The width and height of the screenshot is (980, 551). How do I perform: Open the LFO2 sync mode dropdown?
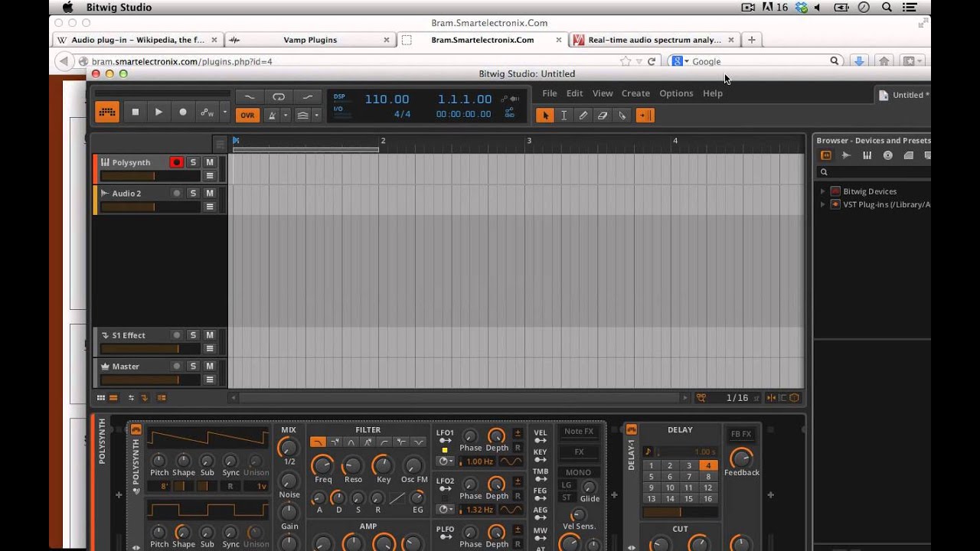coord(445,510)
